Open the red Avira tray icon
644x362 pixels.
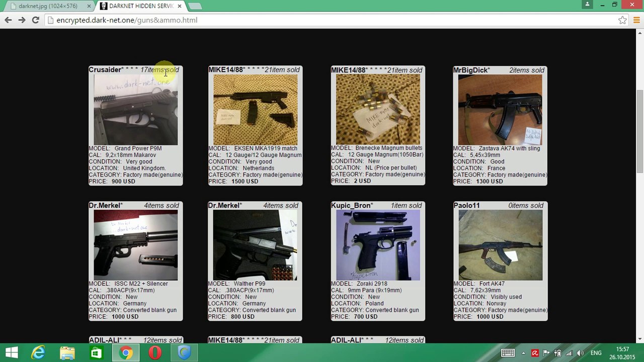click(535, 353)
